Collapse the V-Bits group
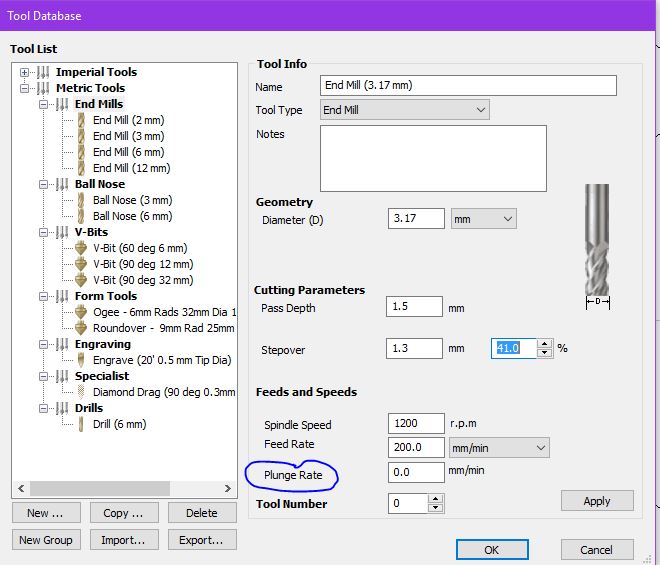Viewport: 660px width, 565px height. point(43,232)
